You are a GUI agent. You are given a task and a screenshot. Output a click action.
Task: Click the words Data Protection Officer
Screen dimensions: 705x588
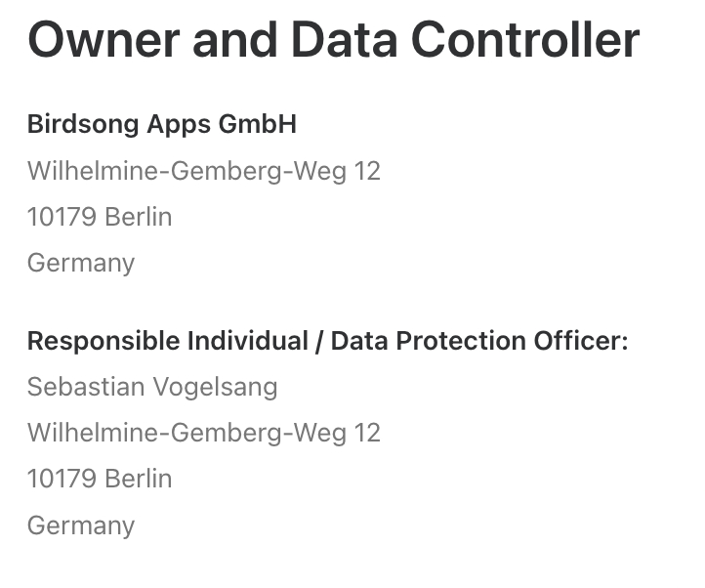point(479,341)
